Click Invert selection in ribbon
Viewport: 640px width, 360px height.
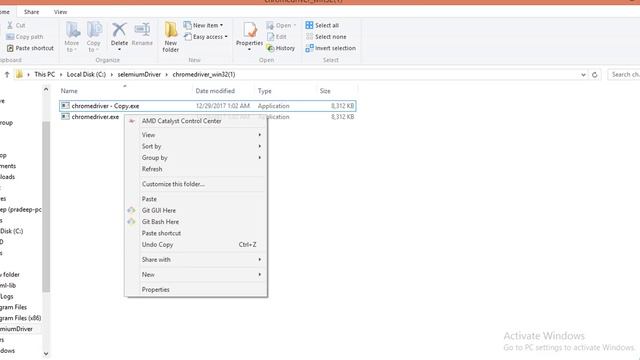click(331, 48)
